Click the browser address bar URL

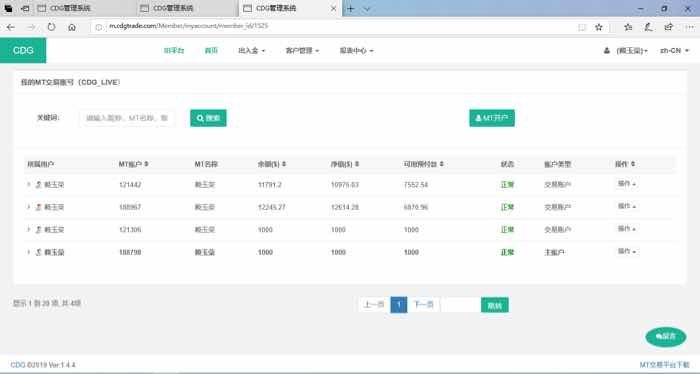pyautogui.click(x=189, y=26)
